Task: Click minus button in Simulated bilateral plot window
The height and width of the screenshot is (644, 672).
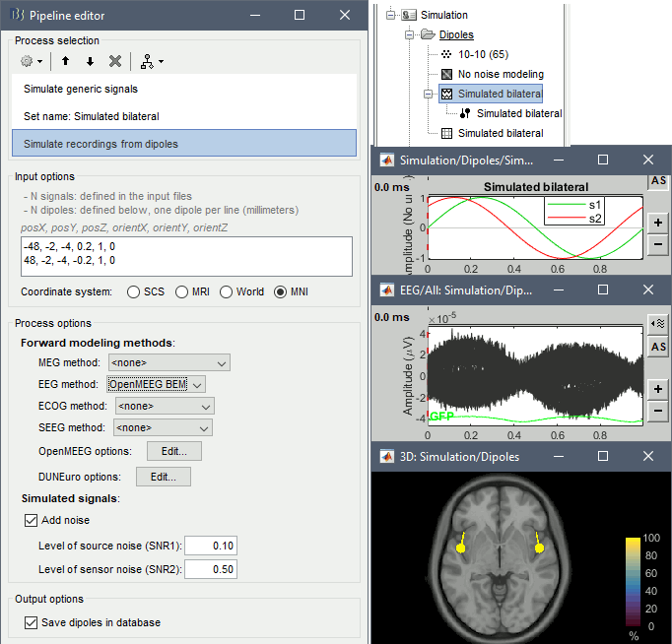Action: pos(657,245)
